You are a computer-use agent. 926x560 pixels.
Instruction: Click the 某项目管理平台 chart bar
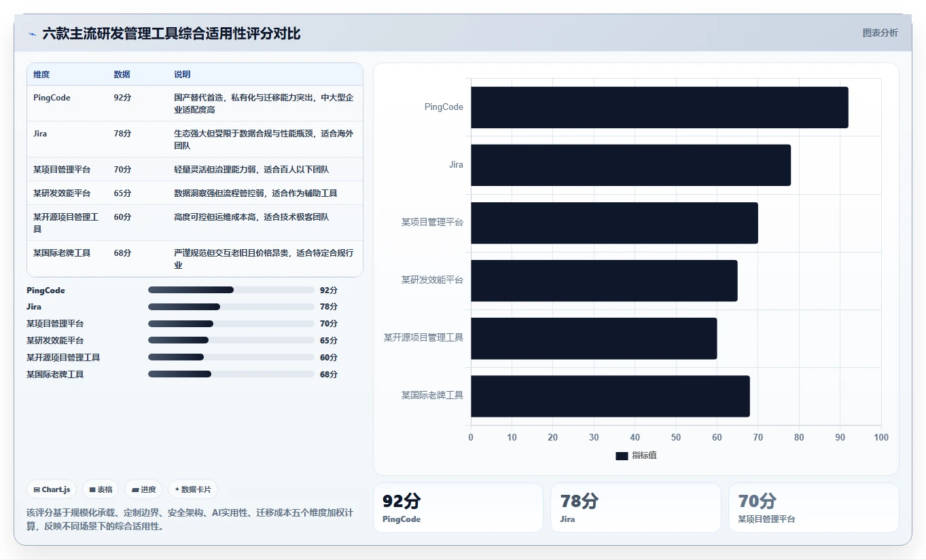[x=615, y=223]
